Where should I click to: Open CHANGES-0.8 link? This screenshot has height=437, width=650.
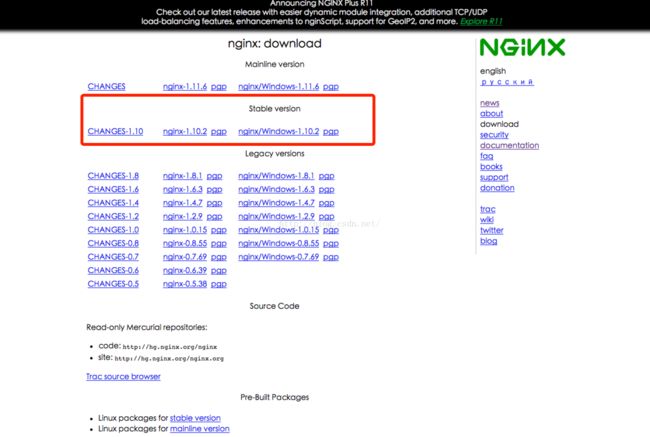click(113, 243)
